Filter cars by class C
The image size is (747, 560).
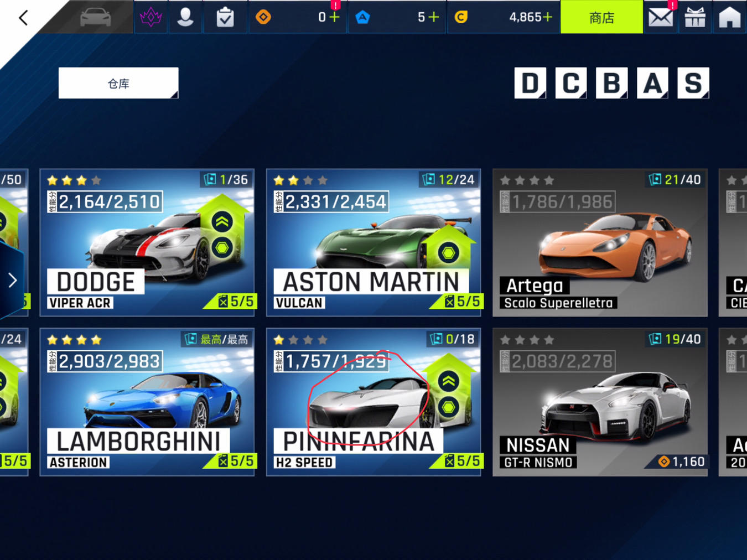(571, 83)
